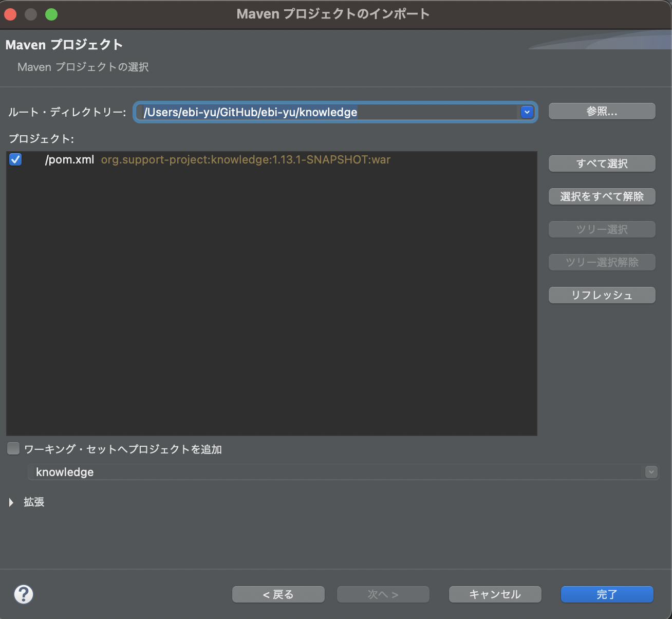Open the help question mark icon
This screenshot has width=672, height=619.
[x=23, y=594]
